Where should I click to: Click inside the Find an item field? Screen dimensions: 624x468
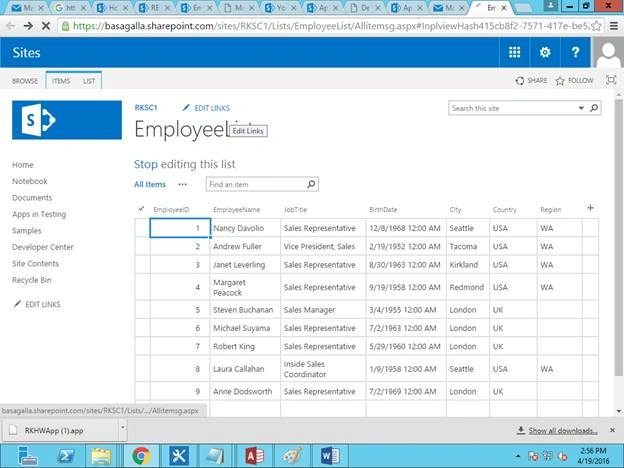tap(255, 184)
